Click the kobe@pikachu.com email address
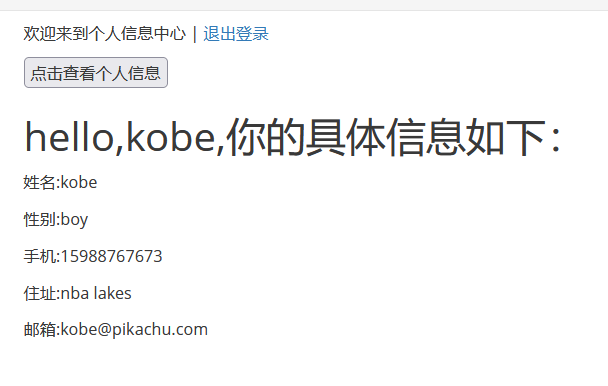Screen dimensions: 608x386 (134, 330)
